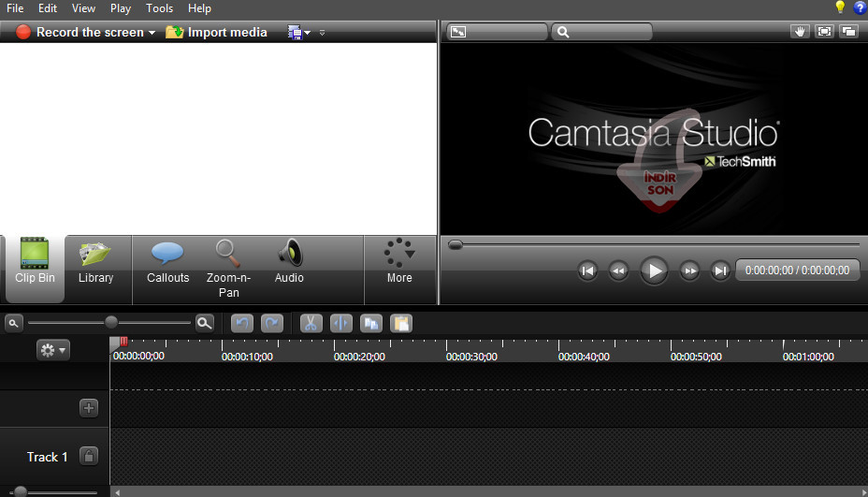Screen dimensions: 868x497
Task: Click the timeline zoom slider handle
Action: tap(111, 322)
